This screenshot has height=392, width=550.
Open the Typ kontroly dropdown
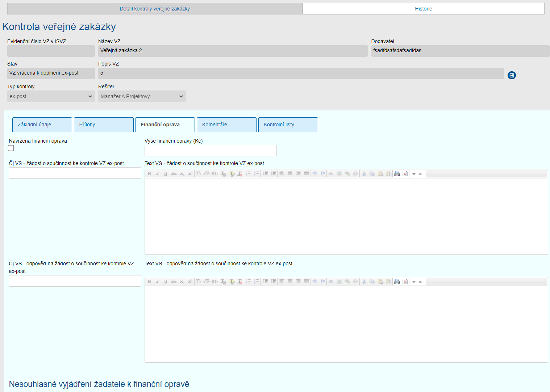[x=51, y=96]
